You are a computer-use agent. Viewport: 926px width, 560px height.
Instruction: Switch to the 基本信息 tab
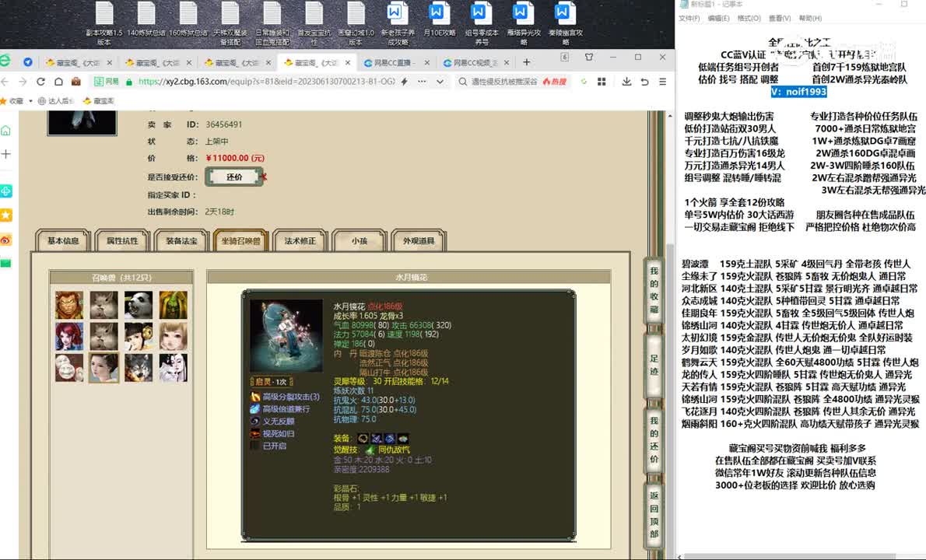click(63, 241)
